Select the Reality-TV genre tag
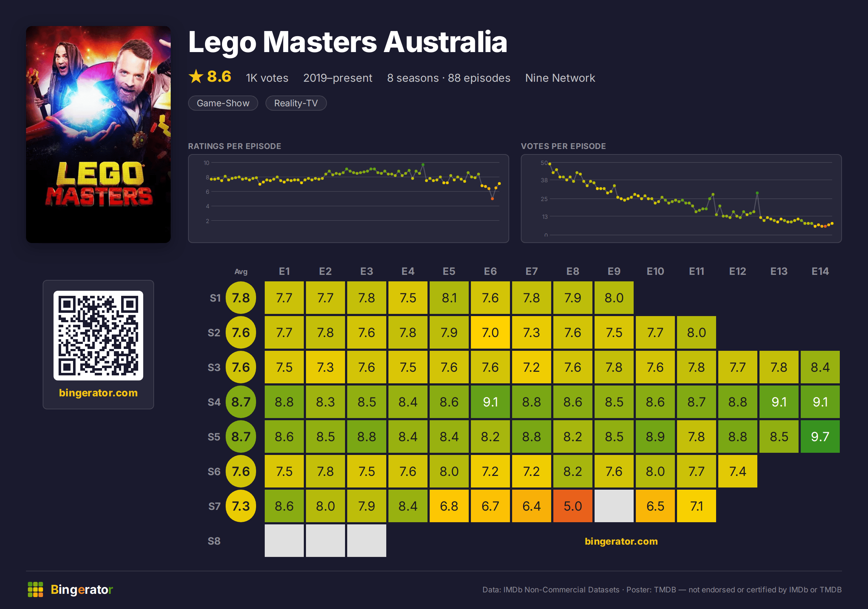Viewport: 868px width, 609px height. coord(296,103)
